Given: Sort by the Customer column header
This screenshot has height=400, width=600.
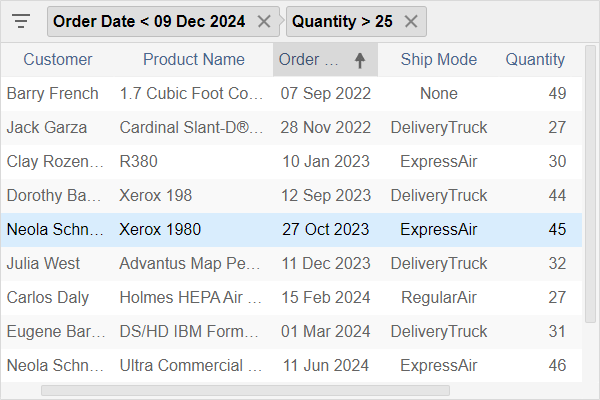Looking at the screenshot, I should (x=58, y=60).
